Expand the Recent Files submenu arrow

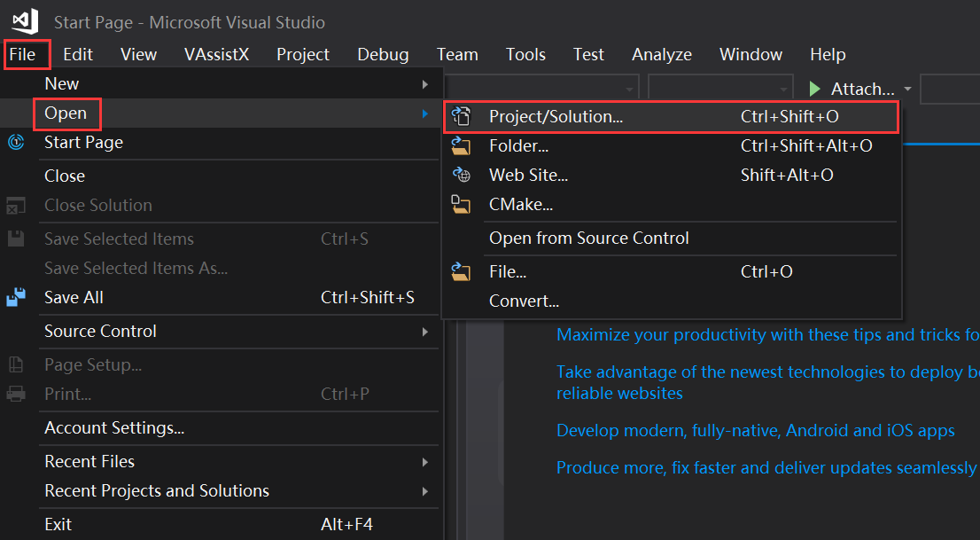coord(425,462)
